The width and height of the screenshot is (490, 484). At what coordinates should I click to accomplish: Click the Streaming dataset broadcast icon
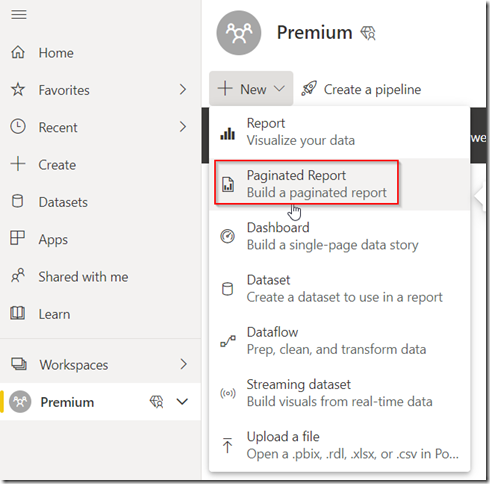point(228,393)
